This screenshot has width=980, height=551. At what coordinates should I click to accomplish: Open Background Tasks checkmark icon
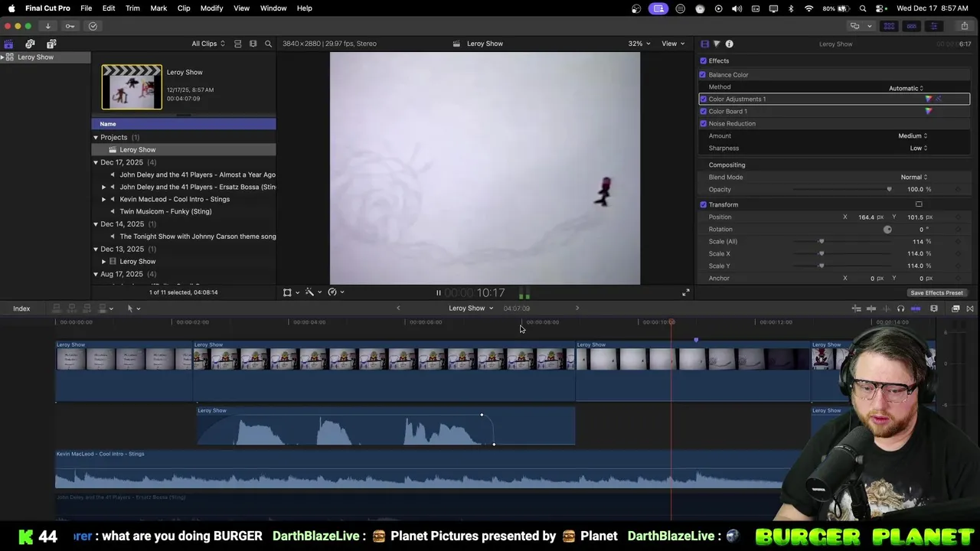coord(93,26)
